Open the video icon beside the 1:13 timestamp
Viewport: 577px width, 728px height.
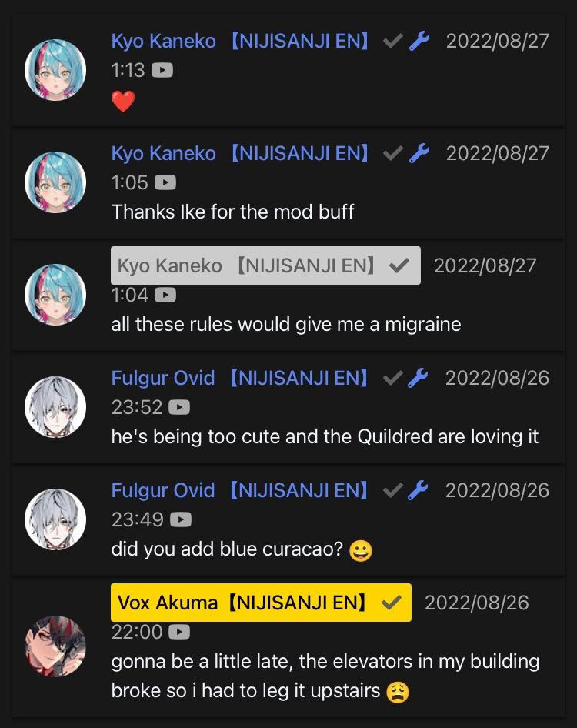[162, 70]
